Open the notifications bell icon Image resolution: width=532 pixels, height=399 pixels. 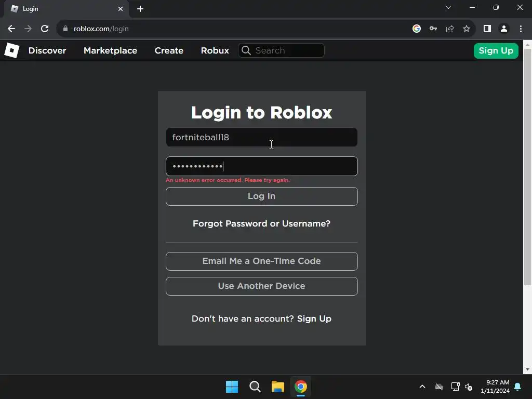[518, 387]
